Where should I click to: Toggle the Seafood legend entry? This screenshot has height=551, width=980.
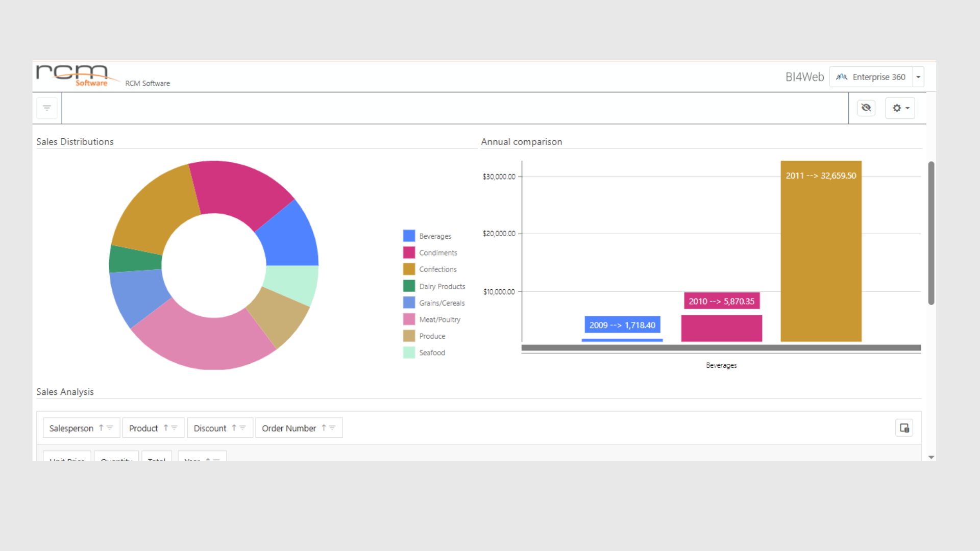pos(432,353)
